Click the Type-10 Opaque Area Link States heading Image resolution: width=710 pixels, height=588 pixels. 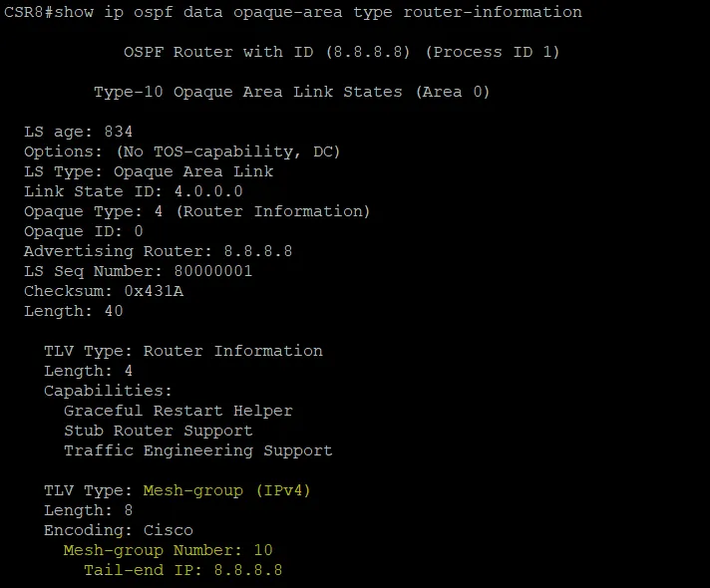(291, 92)
